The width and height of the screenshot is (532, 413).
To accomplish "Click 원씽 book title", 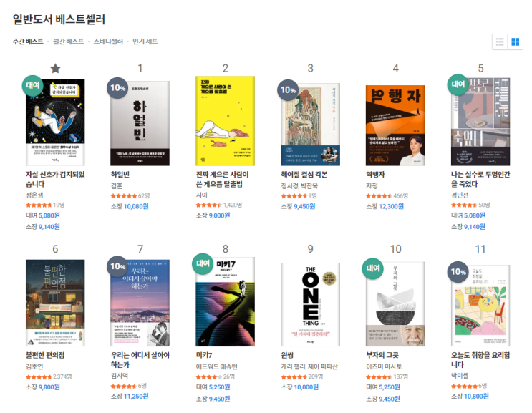I will click(287, 355).
